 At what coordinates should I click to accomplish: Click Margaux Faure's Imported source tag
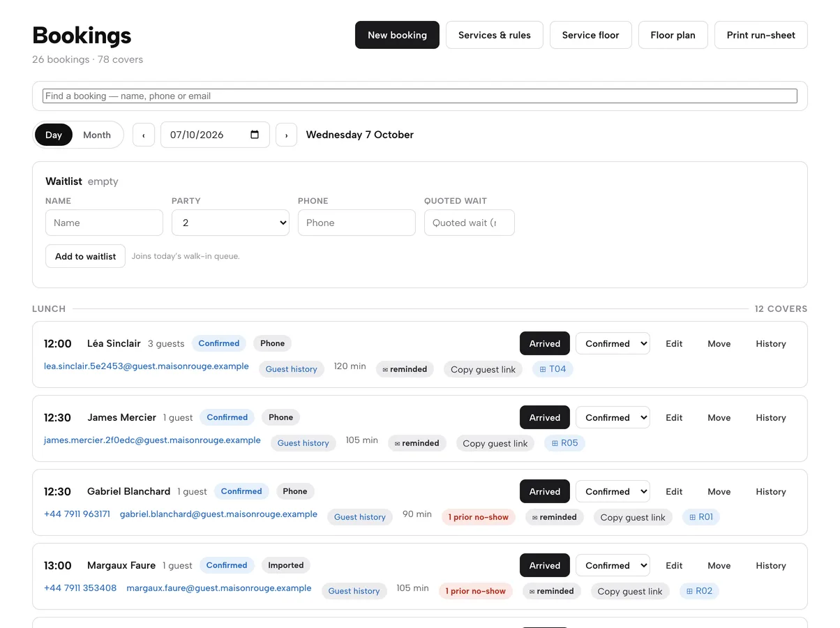pyautogui.click(x=286, y=565)
